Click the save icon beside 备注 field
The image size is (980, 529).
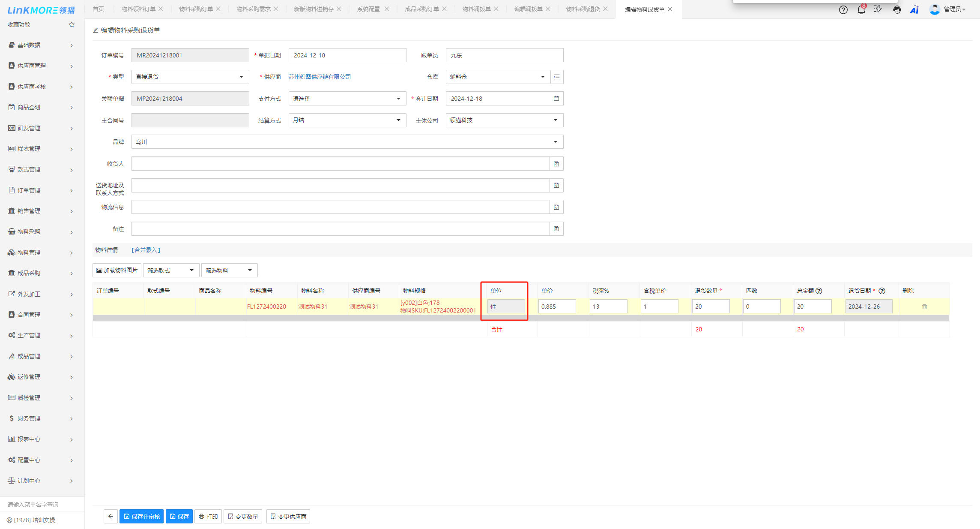(x=556, y=229)
